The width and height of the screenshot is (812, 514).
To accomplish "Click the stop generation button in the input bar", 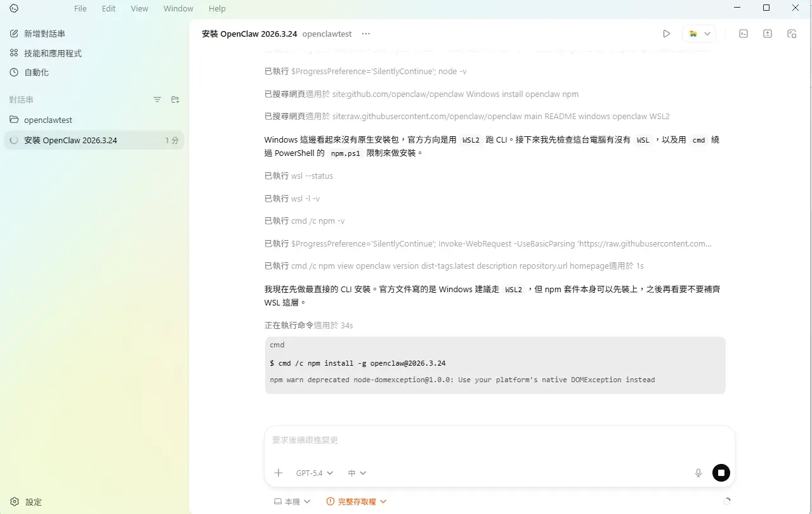I will (721, 472).
